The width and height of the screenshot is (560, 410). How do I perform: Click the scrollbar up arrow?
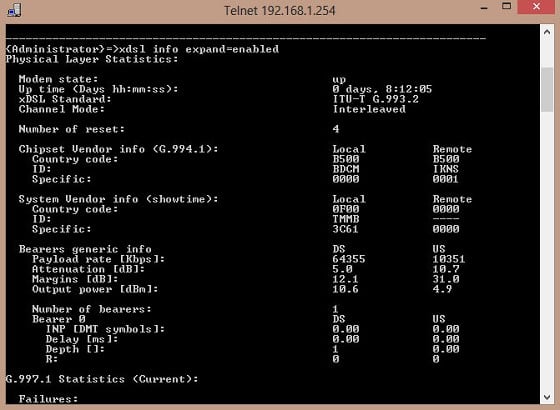[547, 32]
